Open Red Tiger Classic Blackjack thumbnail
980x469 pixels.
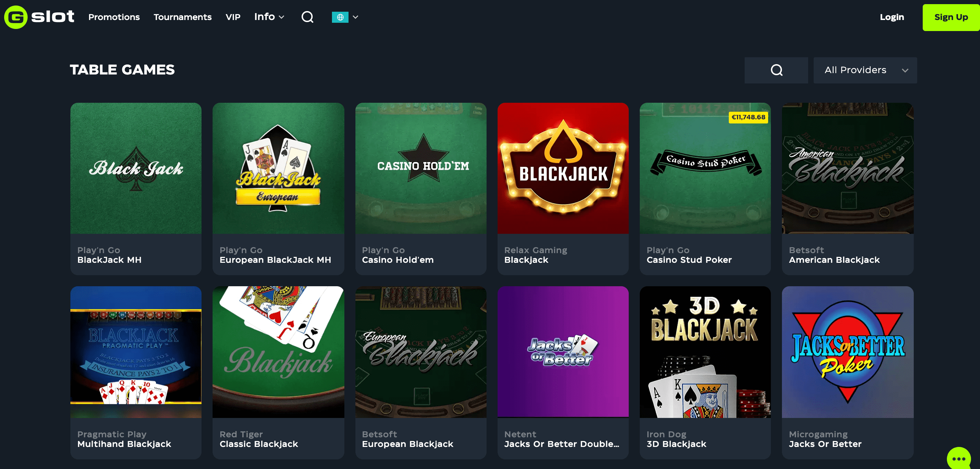(x=278, y=352)
